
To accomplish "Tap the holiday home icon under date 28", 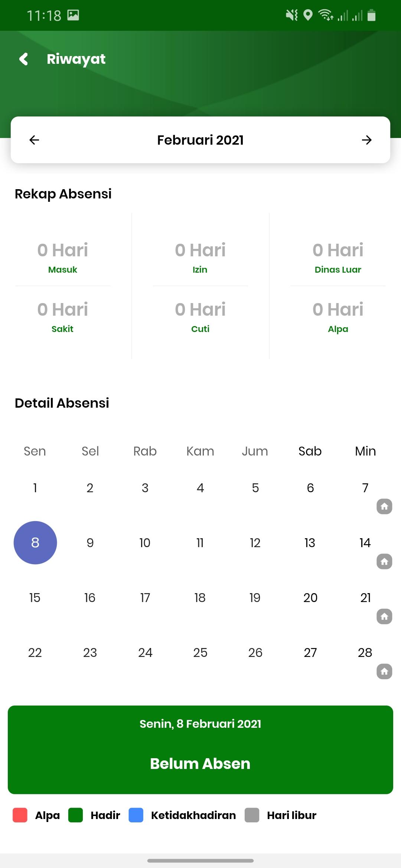I will (x=384, y=671).
